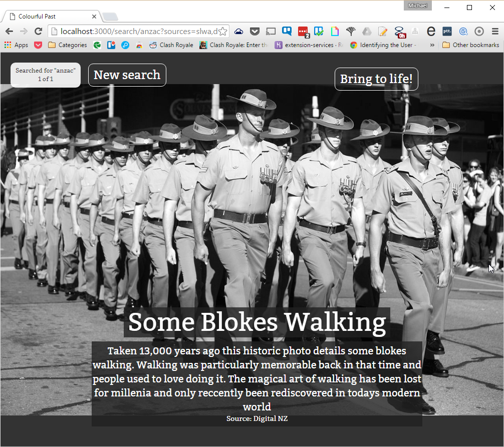Open the Pocket extension icon

pyautogui.click(x=255, y=32)
